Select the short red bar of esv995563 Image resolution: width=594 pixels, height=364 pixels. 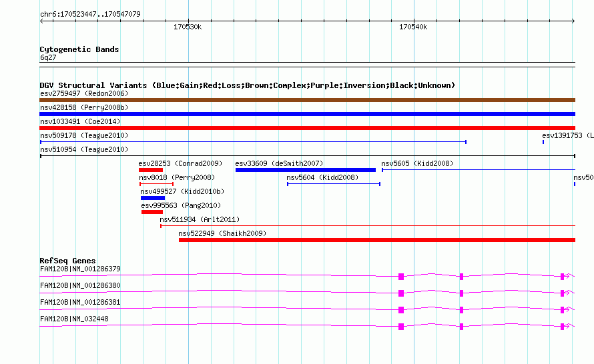152,212
